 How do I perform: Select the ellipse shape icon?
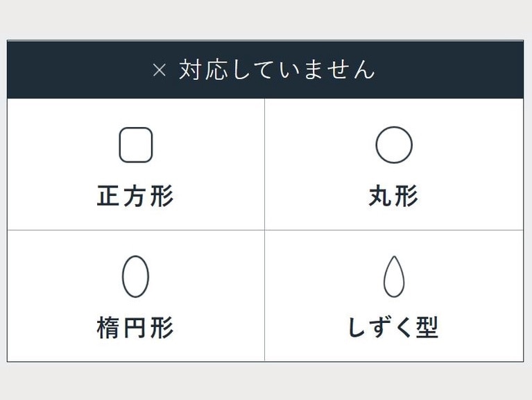[x=135, y=276]
